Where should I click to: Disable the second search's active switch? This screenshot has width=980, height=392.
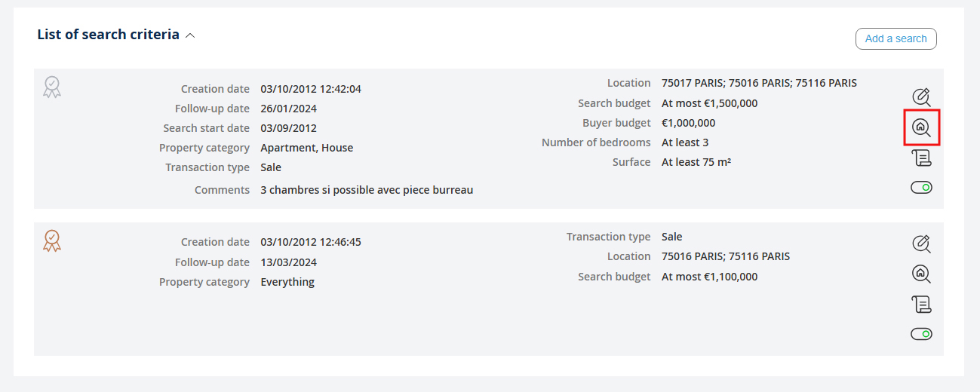pyautogui.click(x=921, y=334)
